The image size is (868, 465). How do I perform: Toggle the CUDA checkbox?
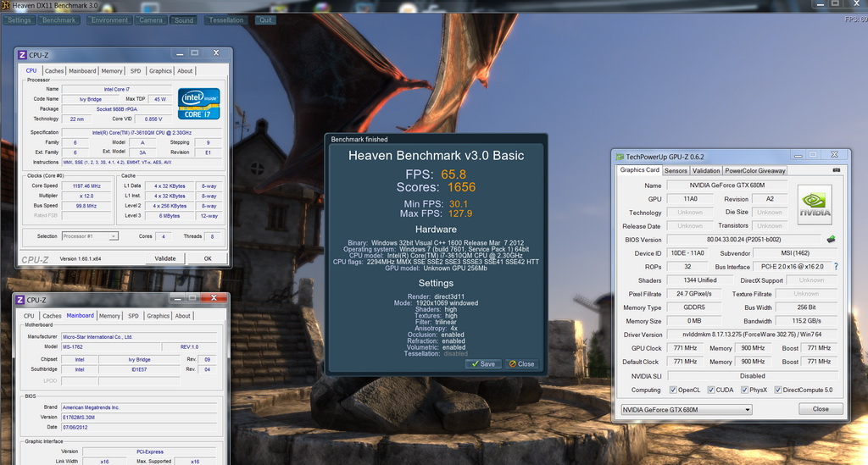coord(711,390)
